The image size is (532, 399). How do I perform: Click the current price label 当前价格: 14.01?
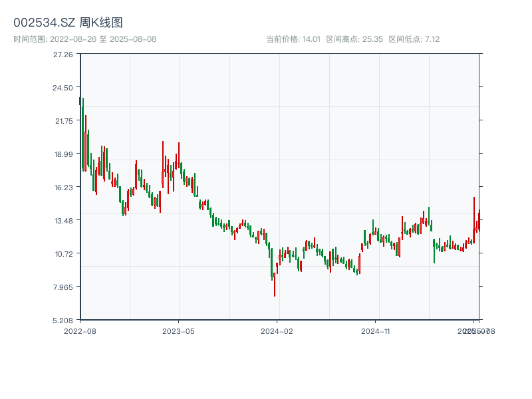[x=293, y=39]
